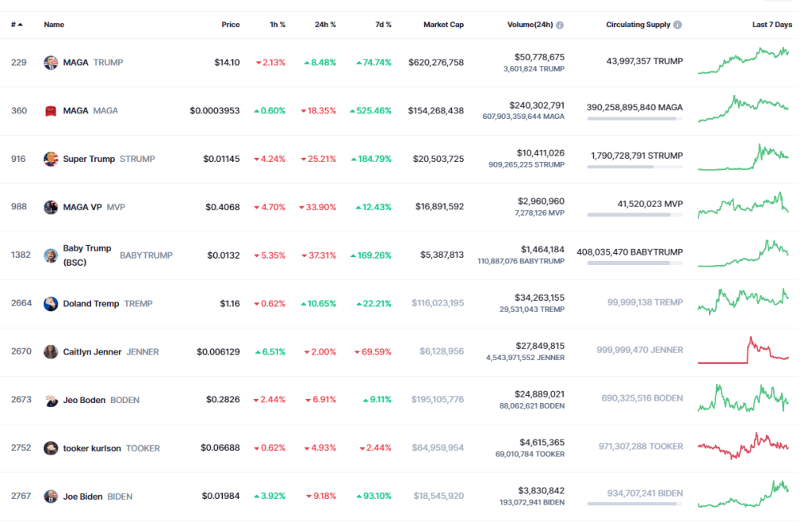The image size is (812, 526).
Task: Click the 7,278,126 MVP volume text
Action: [539, 213]
